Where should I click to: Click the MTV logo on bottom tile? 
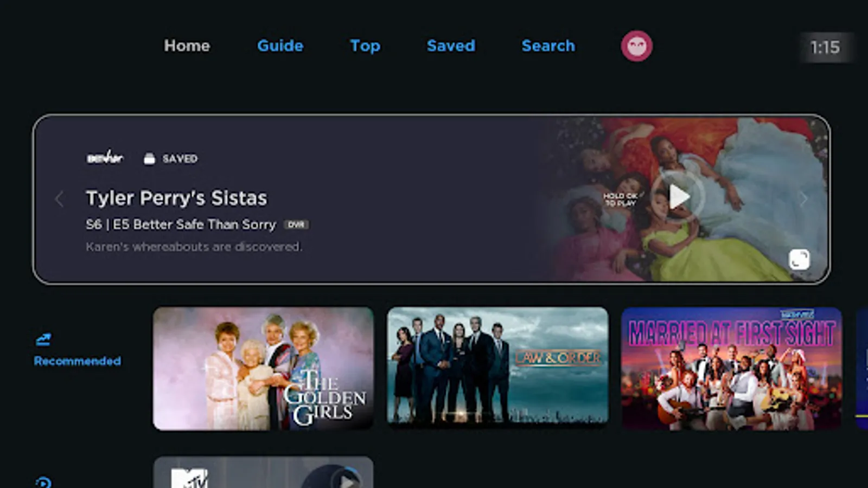pyautogui.click(x=189, y=478)
